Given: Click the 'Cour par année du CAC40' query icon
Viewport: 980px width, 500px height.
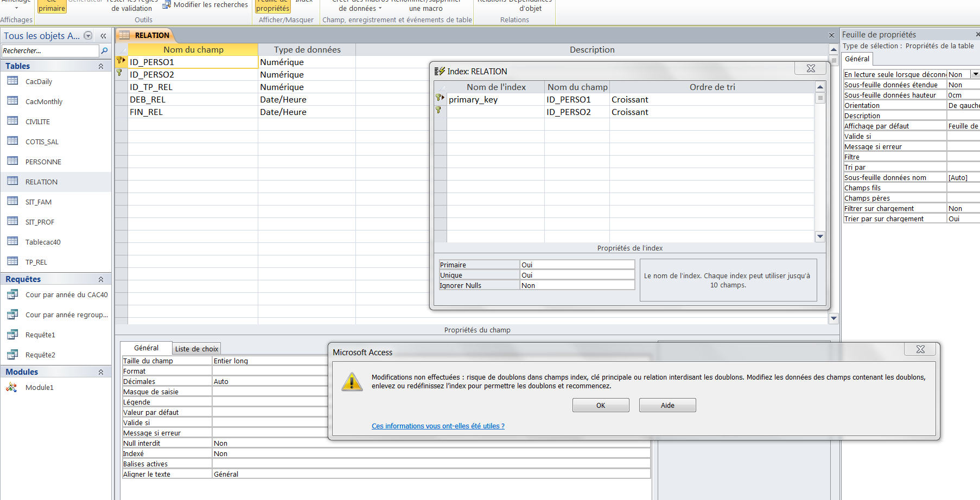Looking at the screenshot, I should pos(12,294).
